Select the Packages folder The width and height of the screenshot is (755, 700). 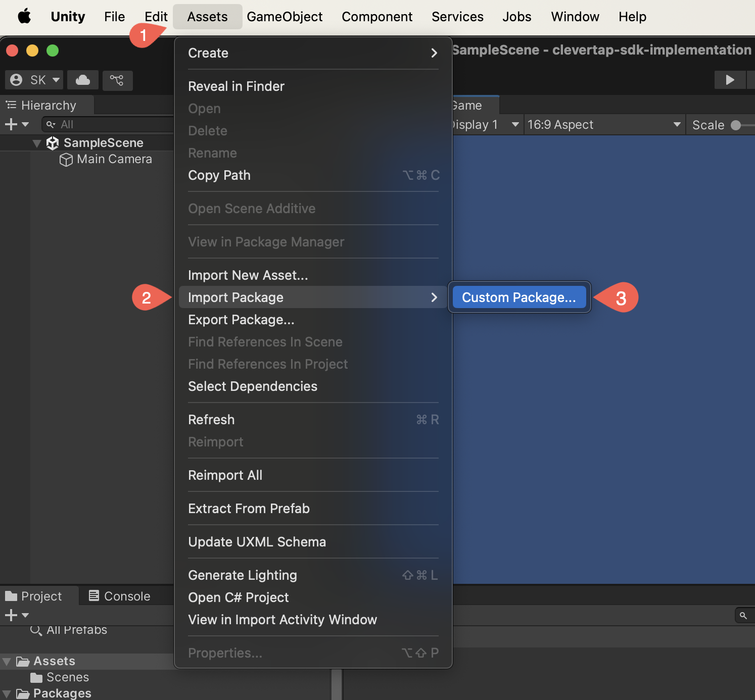pyautogui.click(x=62, y=693)
